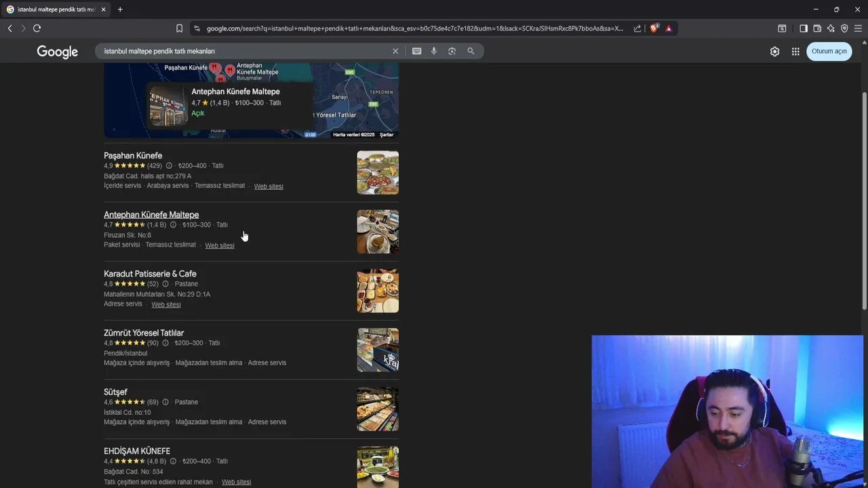Image resolution: width=868 pixels, height=488 pixels.
Task: Show rating info icon for Zümrüt Yöresel
Action: [165, 343]
